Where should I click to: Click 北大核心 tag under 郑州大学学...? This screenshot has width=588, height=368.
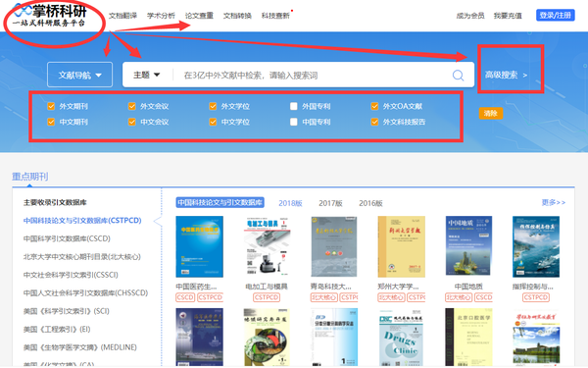[391, 297]
